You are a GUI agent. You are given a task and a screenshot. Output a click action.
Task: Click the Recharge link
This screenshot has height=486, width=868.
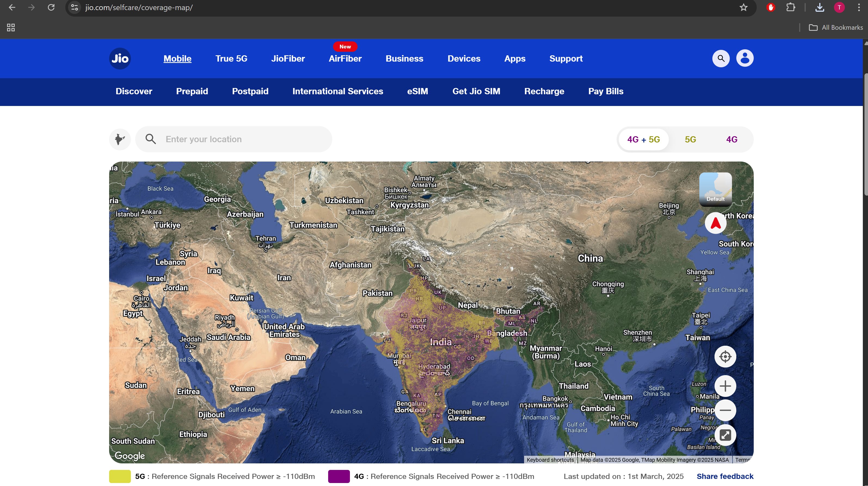(x=544, y=92)
